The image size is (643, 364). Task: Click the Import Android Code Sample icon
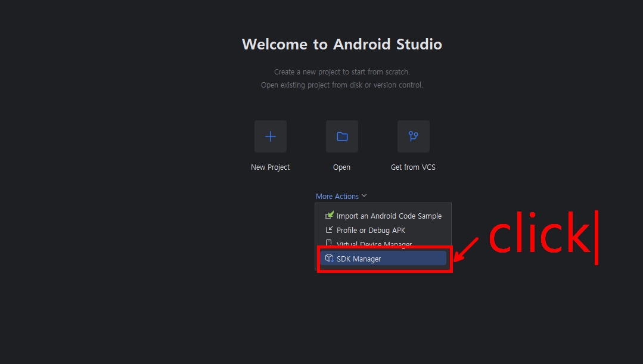(330, 215)
